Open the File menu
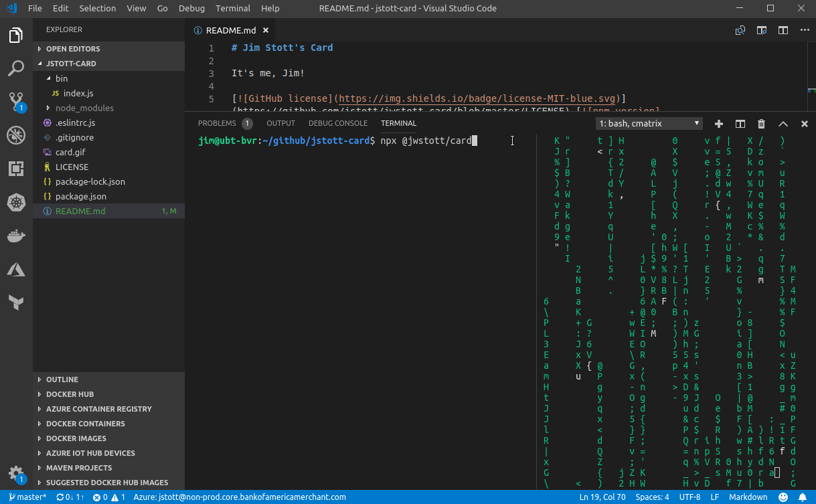 pyautogui.click(x=35, y=9)
